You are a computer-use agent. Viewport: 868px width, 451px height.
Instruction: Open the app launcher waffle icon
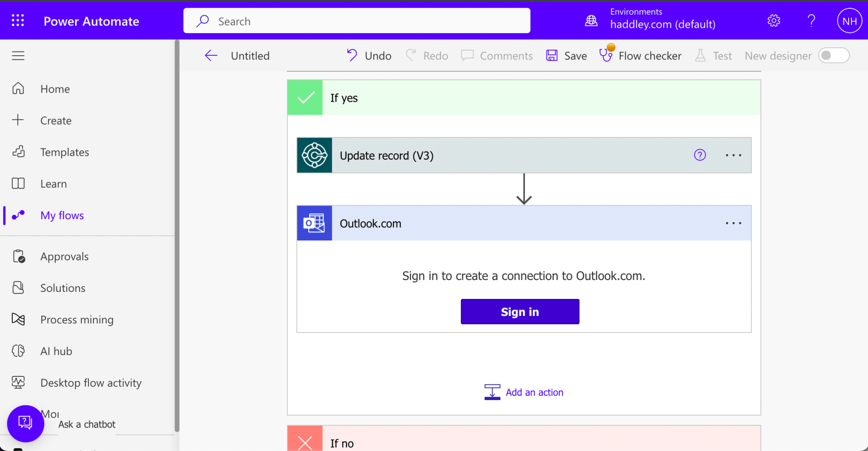pos(18,20)
